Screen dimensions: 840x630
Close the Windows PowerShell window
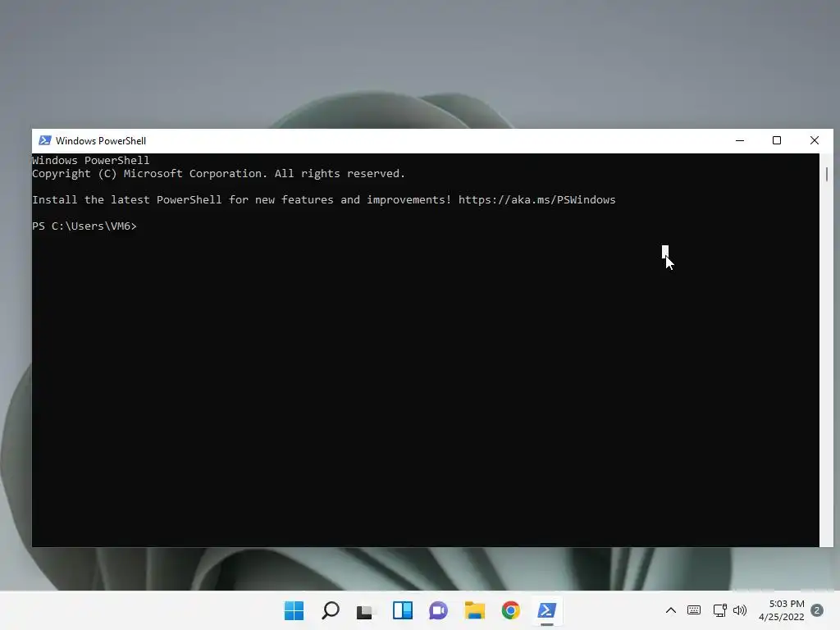(815, 140)
